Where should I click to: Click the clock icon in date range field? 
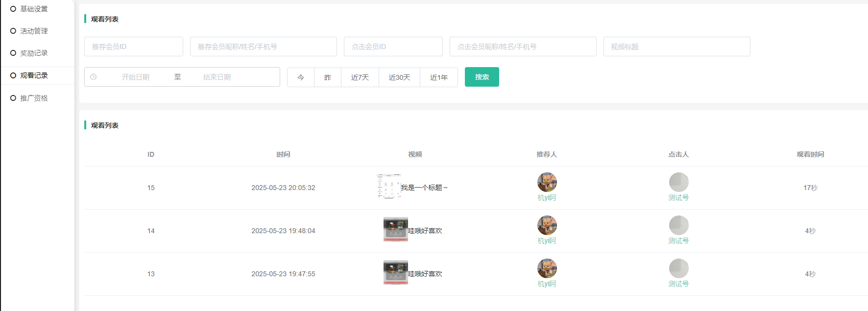tap(94, 77)
